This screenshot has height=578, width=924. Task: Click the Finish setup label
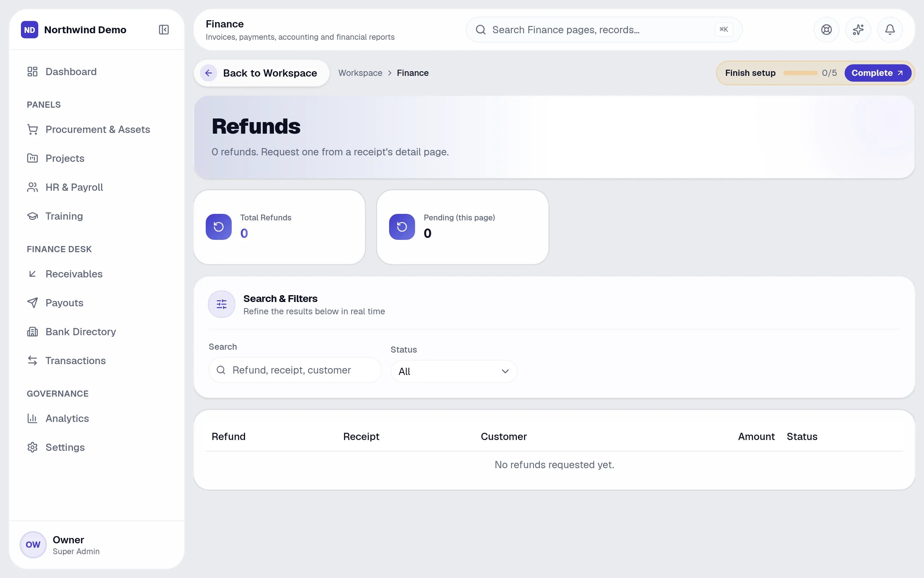[750, 73]
